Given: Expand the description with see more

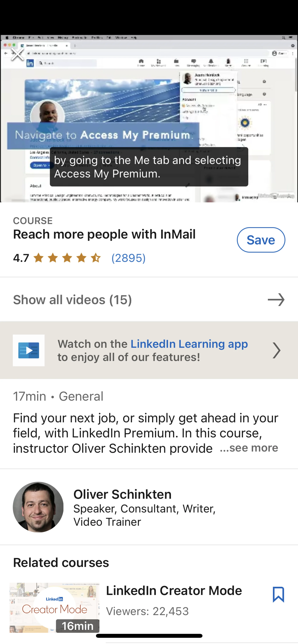Looking at the screenshot, I should pos(249,448).
